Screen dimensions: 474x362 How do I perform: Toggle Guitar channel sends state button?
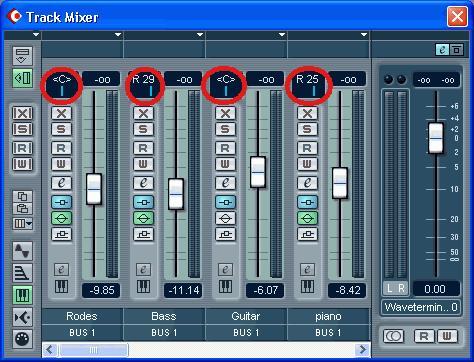pyautogui.click(x=225, y=234)
